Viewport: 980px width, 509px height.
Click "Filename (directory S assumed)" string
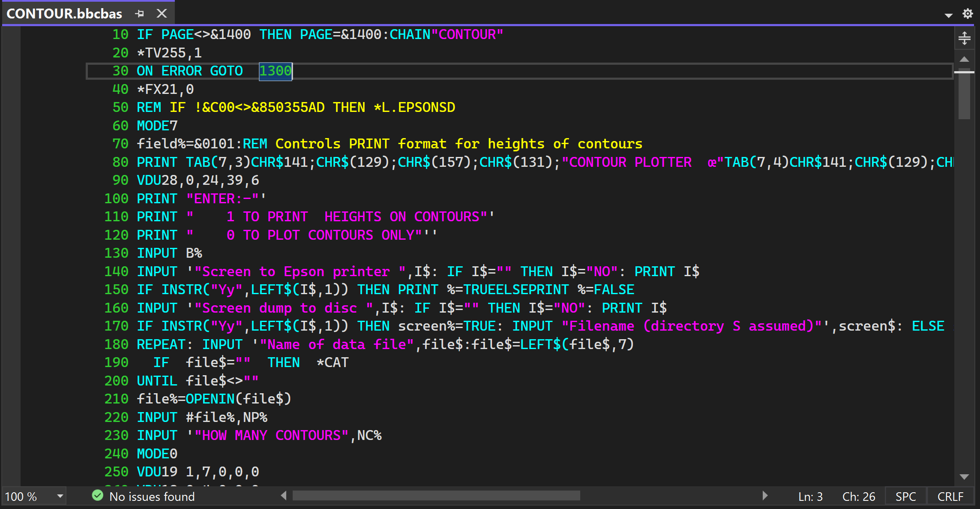[692, 326]
